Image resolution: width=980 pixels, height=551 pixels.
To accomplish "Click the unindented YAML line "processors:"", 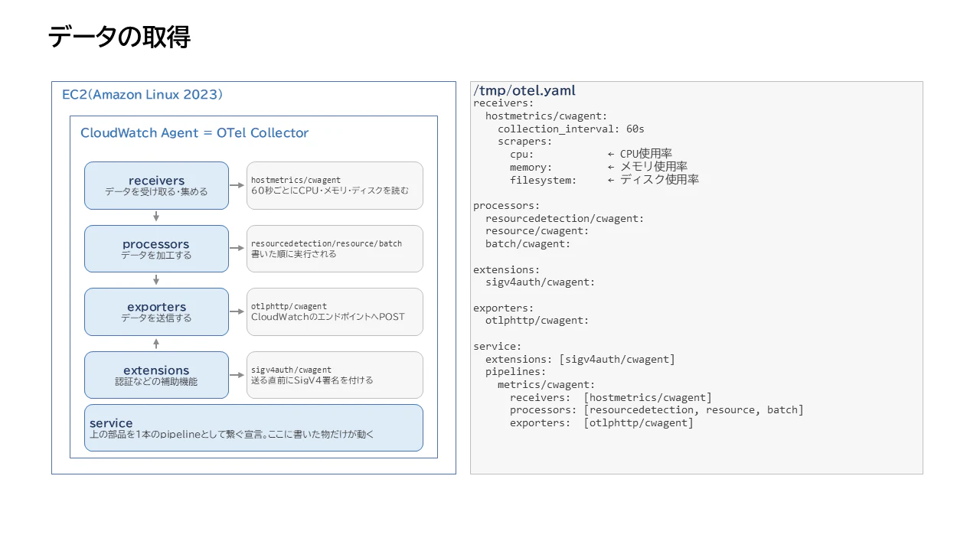I will [x=507, y=206].
